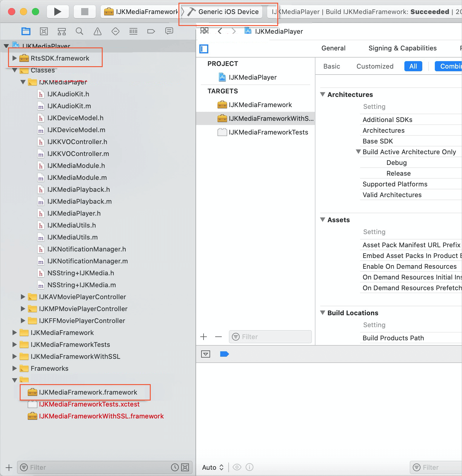Click the Run (play) button in toolbar
Viewport: 462px width, 476px height.
(x=58, y=12)
